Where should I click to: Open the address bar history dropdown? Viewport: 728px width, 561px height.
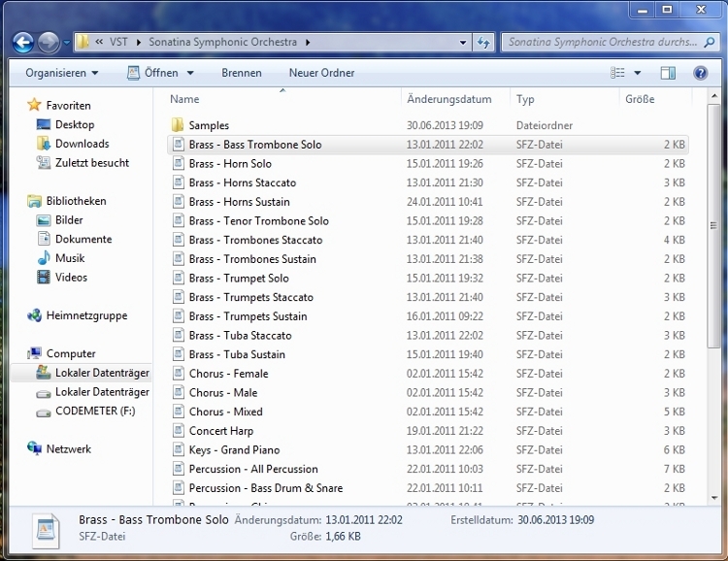pyautogui.click(x=463, y=43)
